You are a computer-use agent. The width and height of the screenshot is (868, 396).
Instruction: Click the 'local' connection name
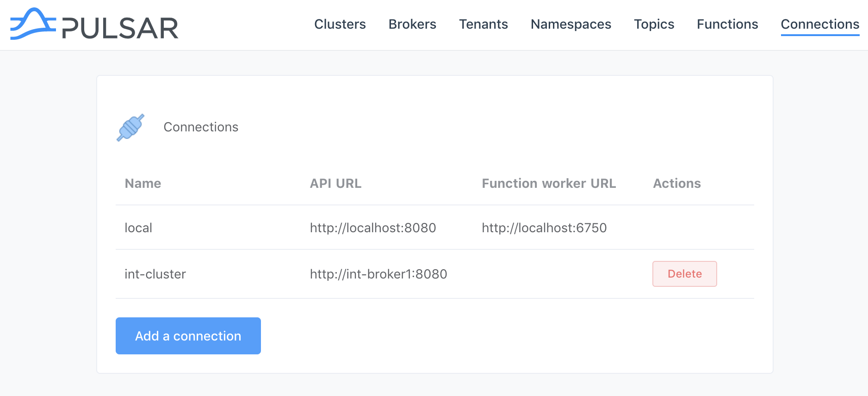tap(138, 228)
